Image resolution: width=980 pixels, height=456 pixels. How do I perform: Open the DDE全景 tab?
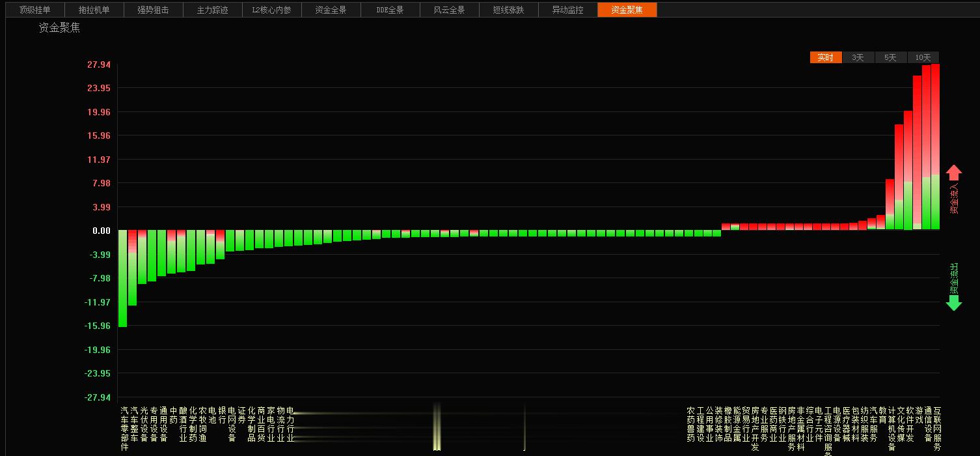(x=390, y=10)
